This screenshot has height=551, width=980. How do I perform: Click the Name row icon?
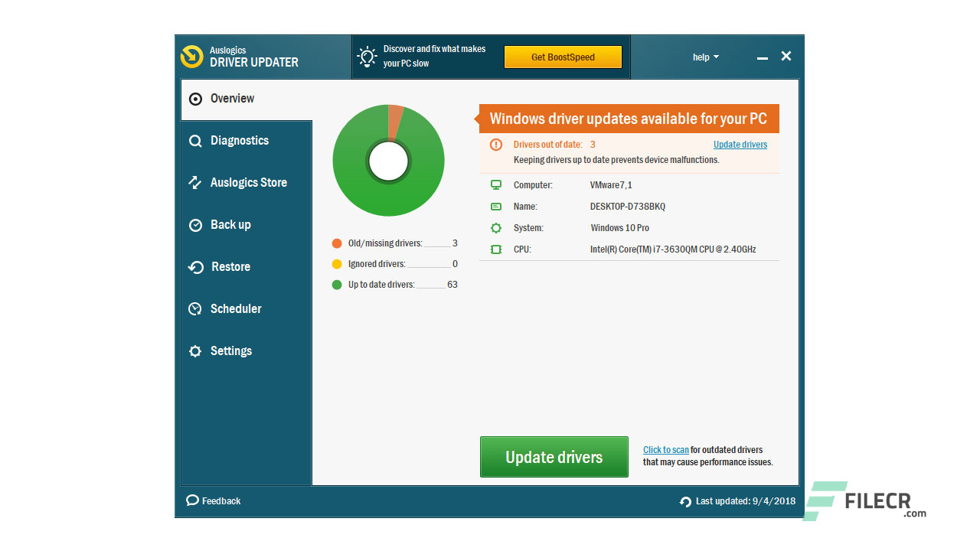(496, 207)
